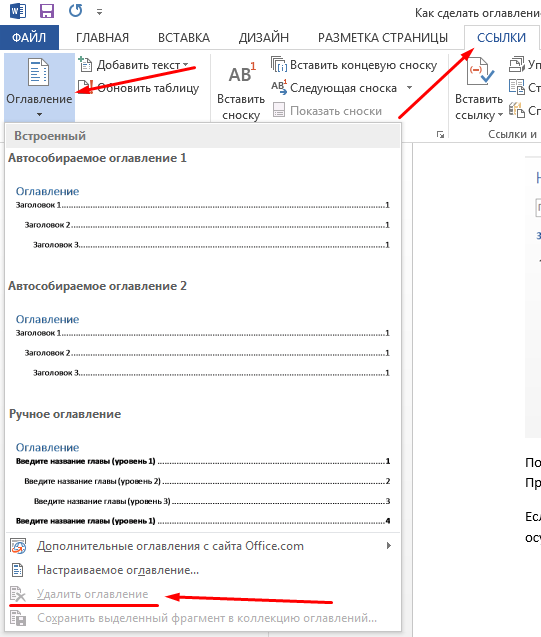
Task: Click Показать сноски label
Action: tap(336, 111)
